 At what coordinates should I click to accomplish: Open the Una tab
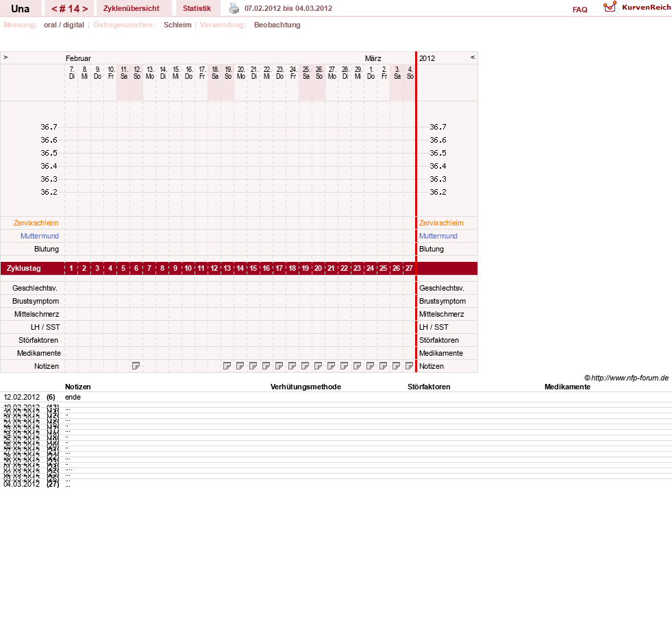coord(20,9)
